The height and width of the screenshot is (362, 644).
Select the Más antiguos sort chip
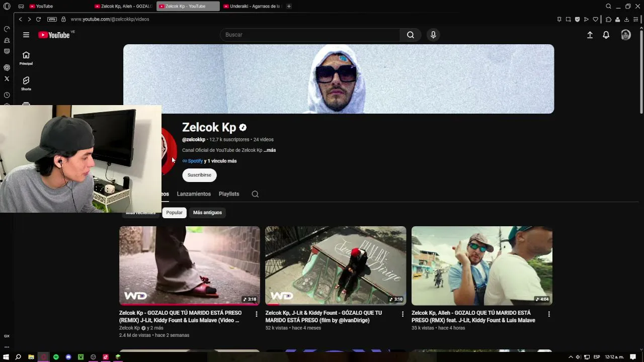pos(207,213)
